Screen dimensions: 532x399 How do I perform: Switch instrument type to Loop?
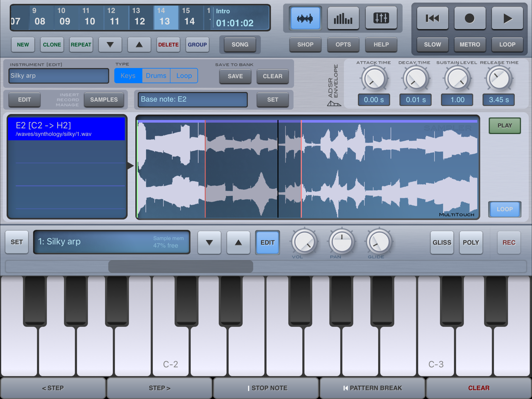pos(184,76)
